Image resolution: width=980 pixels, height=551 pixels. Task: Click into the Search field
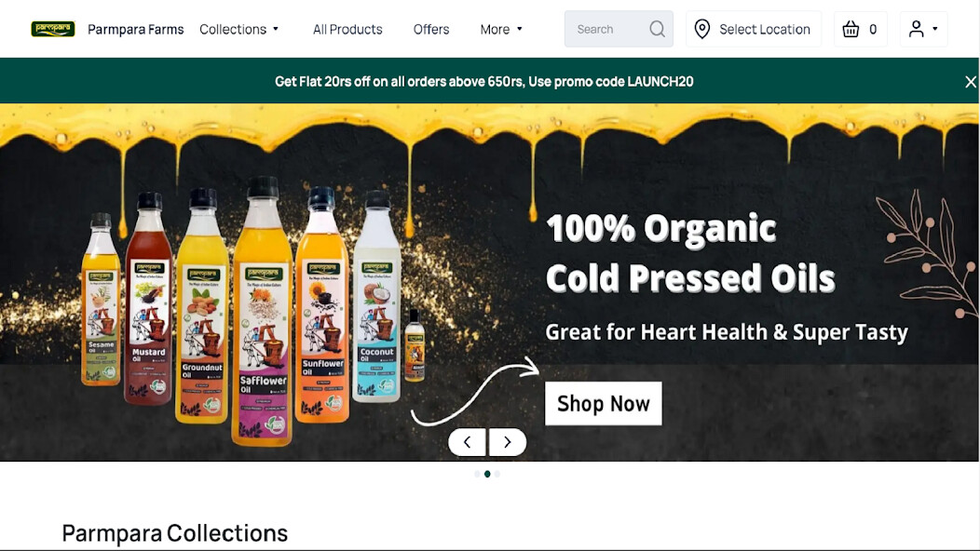pos(609,29)
